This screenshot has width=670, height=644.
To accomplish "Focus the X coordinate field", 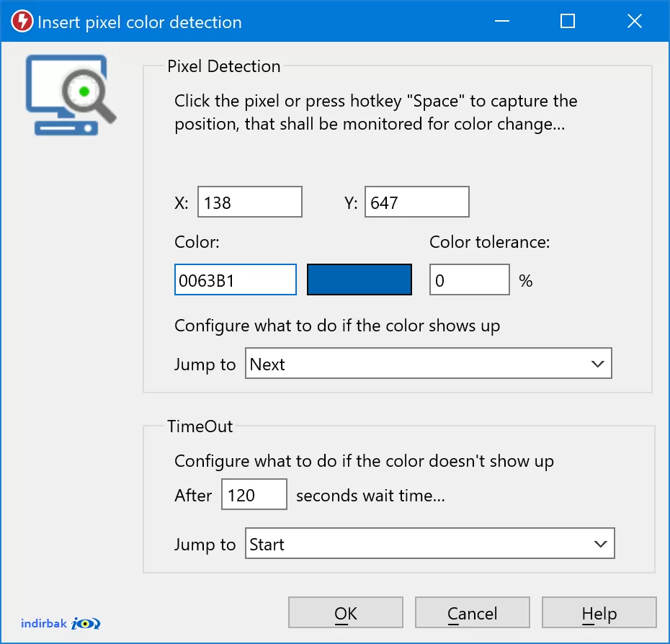I will tap(249, 202).
